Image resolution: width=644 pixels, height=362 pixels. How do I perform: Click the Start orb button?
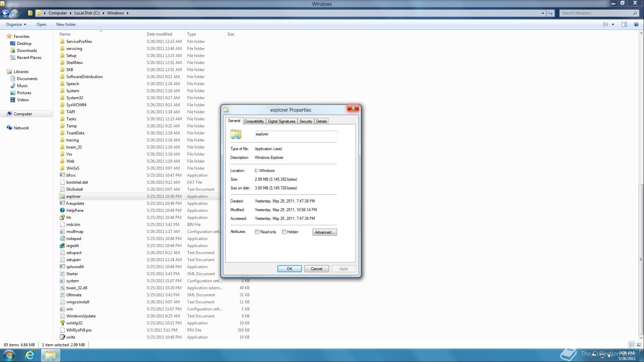[9, 355]
